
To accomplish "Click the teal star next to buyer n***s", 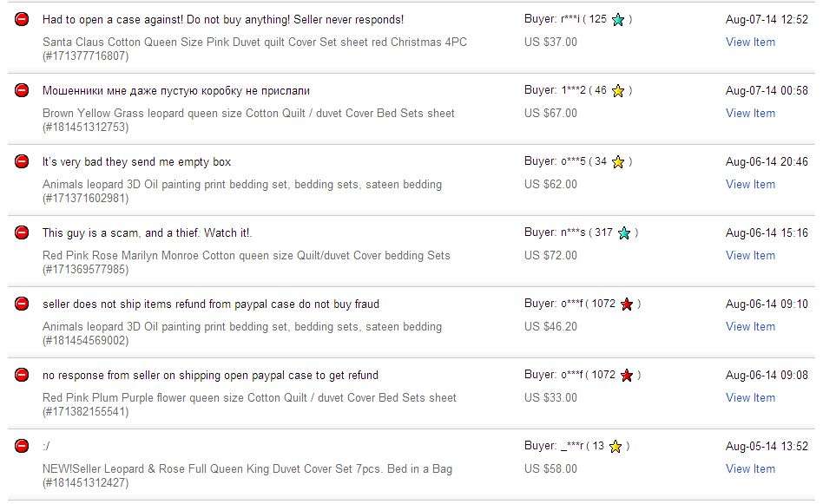I will click(x=624, y=232).
